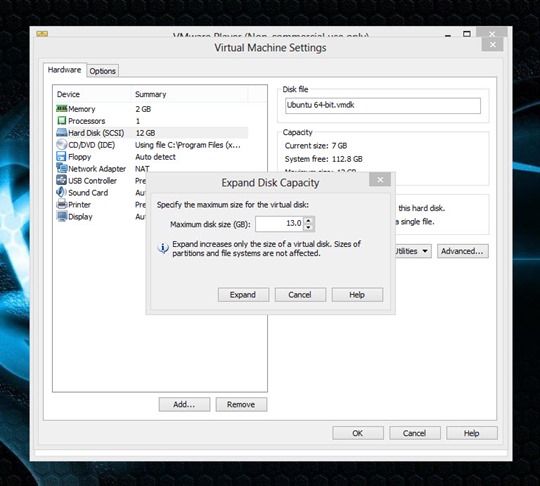Open the Utilities dropdown
The width and height of the screenshot is (540, 486).
(413, 251)
